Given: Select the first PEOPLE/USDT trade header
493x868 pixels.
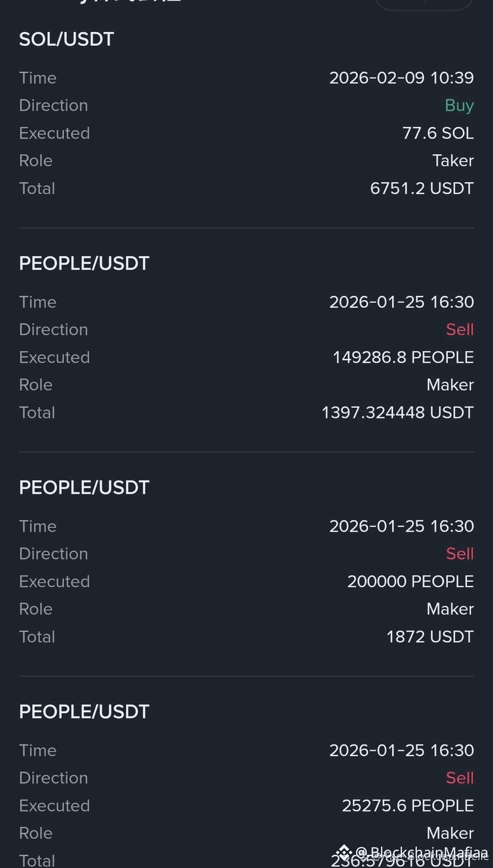Looking at the screenshot, I should 84,263.
